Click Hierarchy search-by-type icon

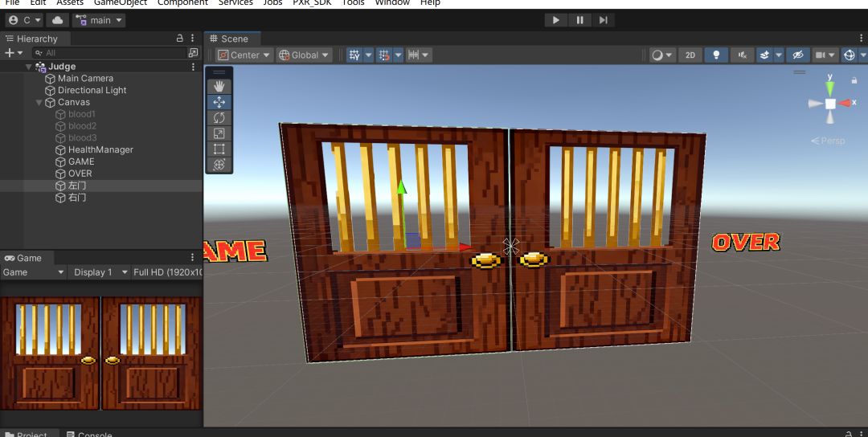click(193, 53)
